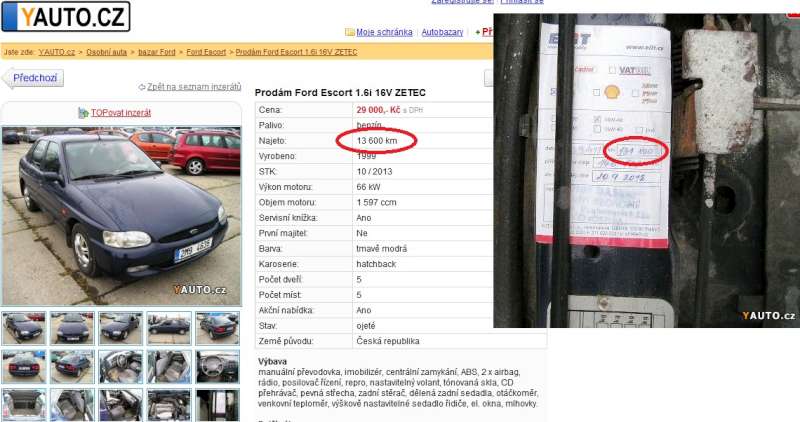Click the last thumbnail in the first row
This screenshot has width=800, height=422.
[x=217, y=328]
